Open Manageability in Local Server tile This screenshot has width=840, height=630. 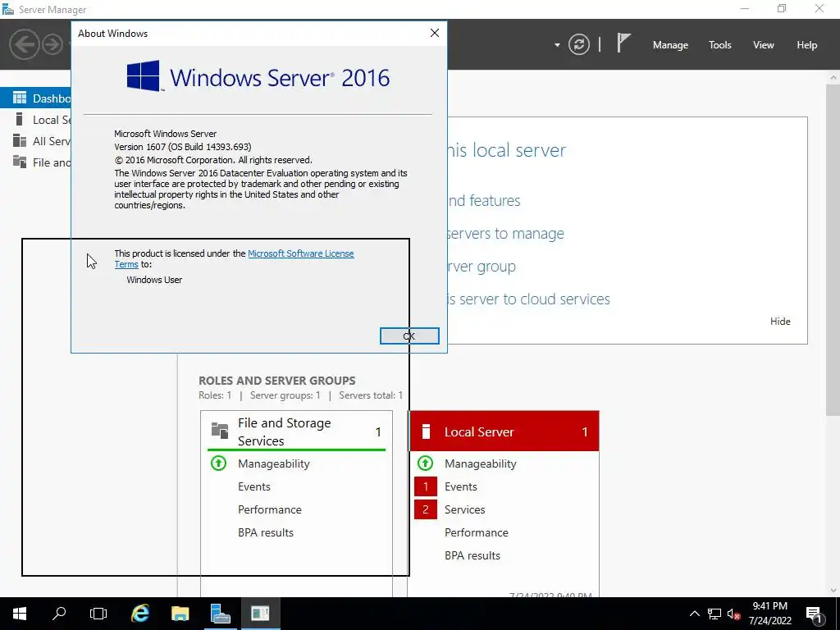481,464
